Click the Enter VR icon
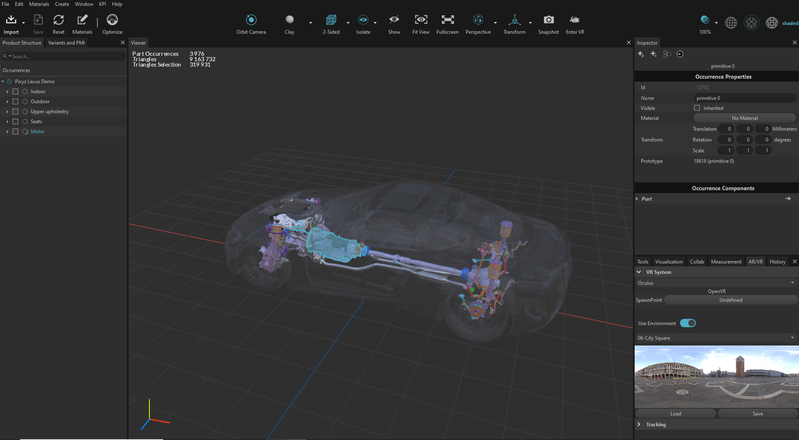 [x=575, y=20]
